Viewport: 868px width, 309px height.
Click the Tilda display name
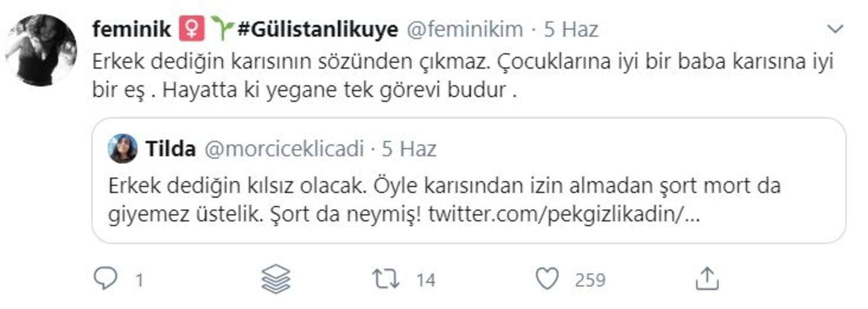coord(170,149)
